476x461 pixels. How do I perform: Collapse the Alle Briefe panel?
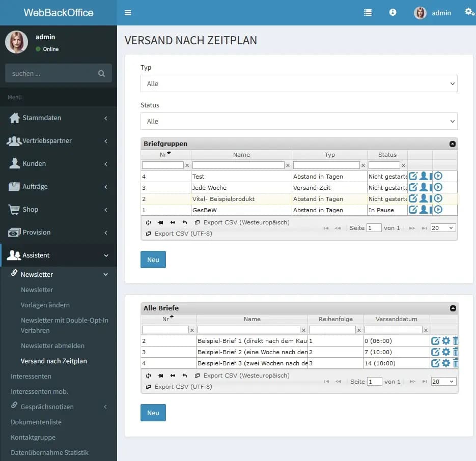[453, 308]
